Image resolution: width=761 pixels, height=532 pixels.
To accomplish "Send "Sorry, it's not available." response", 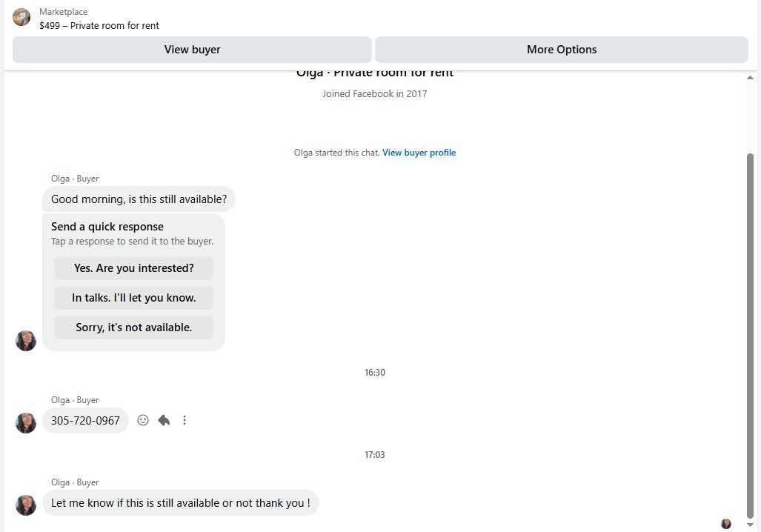I will point(133,327).
